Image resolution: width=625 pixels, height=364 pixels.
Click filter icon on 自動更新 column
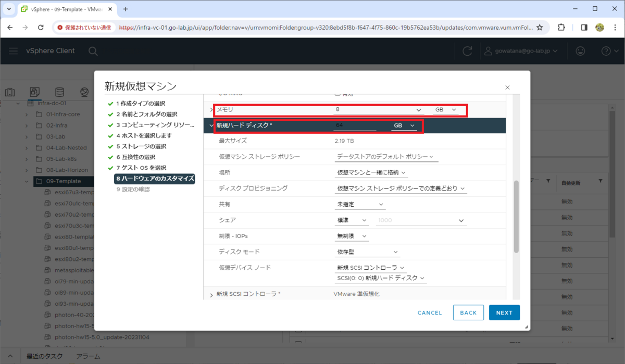(600, 181)
